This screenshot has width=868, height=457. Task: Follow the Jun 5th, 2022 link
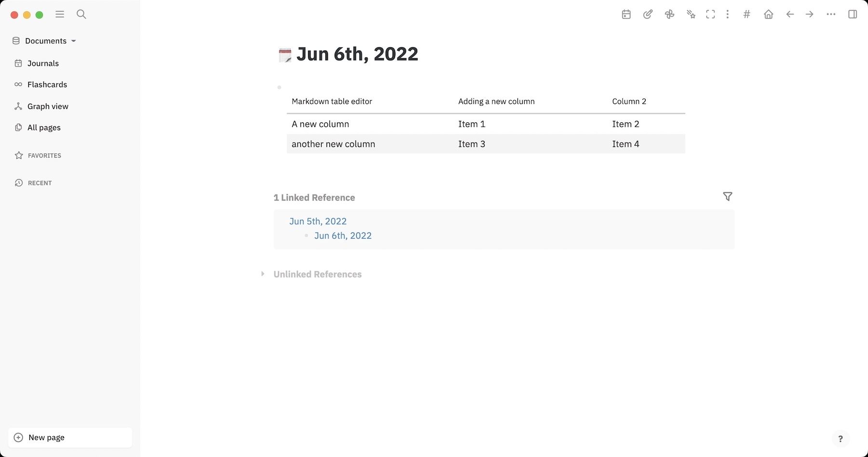point(317,221)
